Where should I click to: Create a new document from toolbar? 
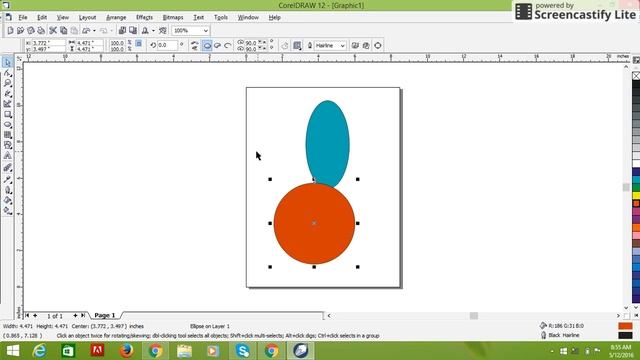[x=11, y=31]
